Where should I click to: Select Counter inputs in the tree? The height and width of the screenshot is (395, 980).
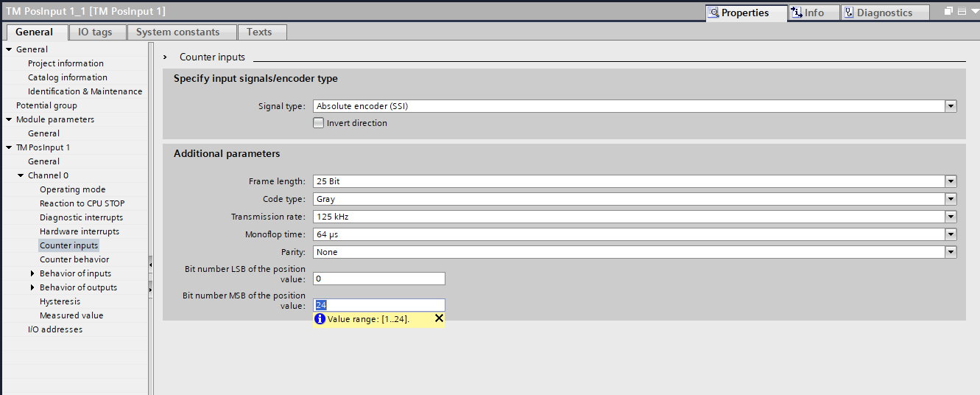coord(68,245)
